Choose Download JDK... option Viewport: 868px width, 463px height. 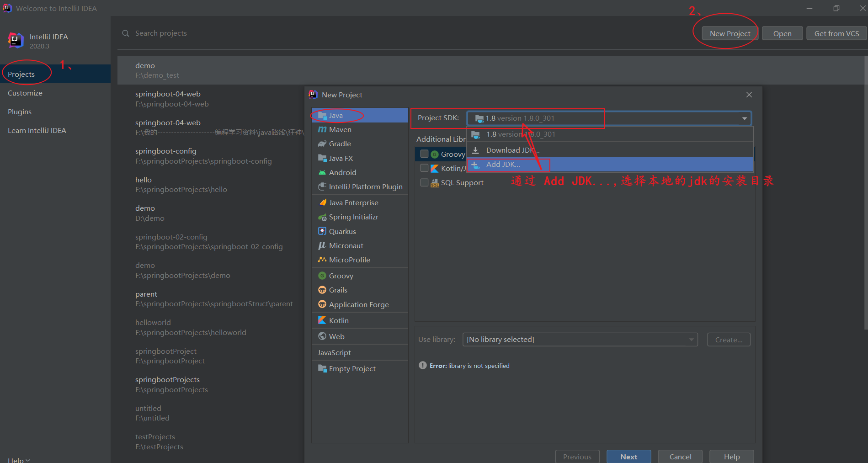pos(610,150)
